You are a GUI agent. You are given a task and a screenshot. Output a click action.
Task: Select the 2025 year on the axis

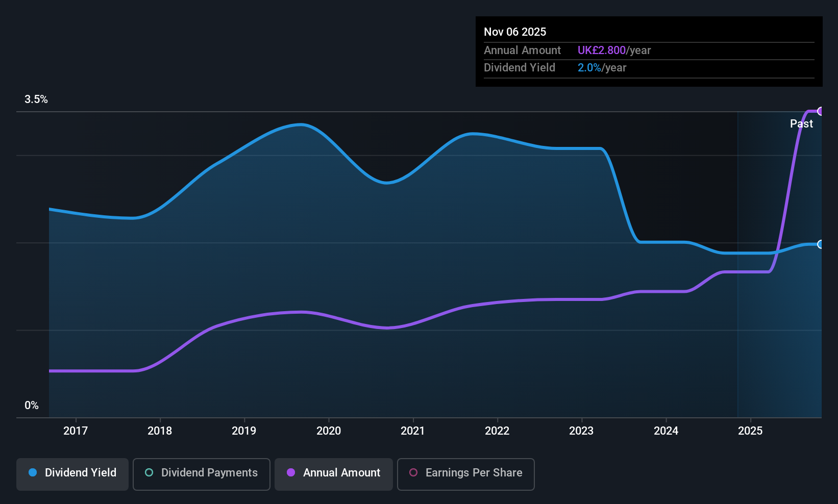coord(750,431)
